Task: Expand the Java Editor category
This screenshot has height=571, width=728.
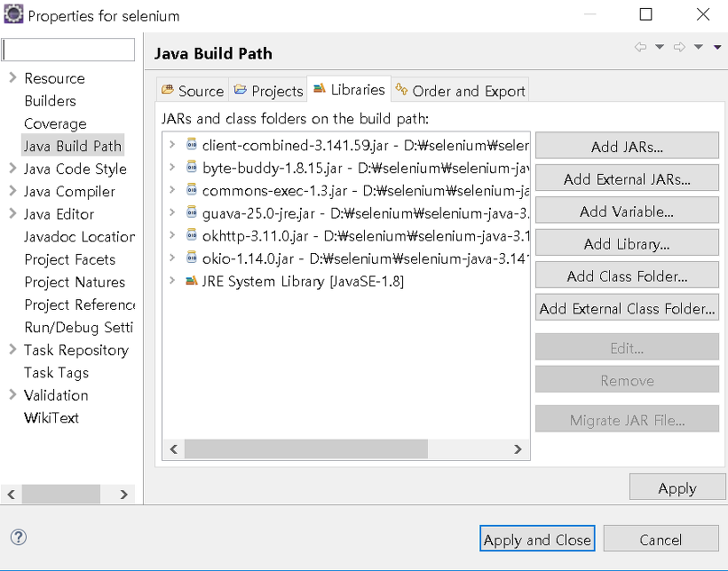Action: pyautogui.click(x=12, y=213)
